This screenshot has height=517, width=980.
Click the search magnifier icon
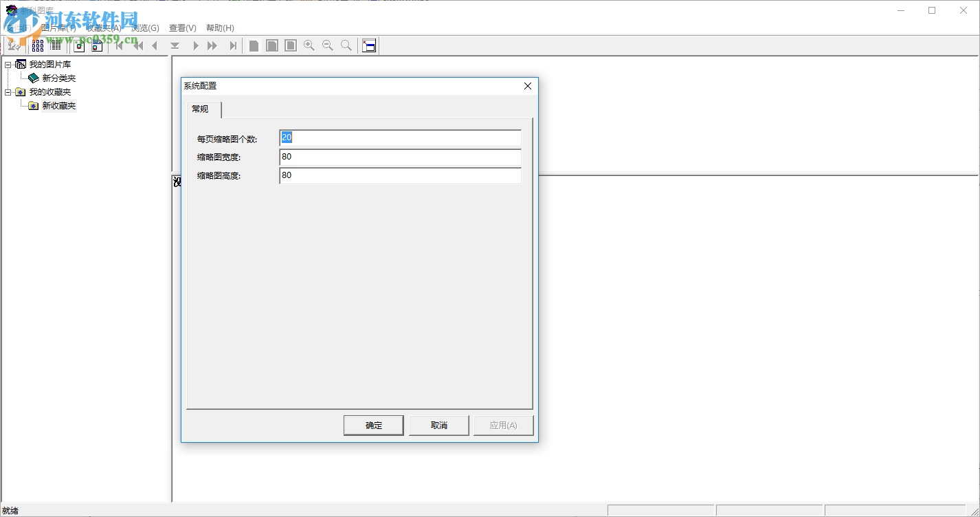click(346, 45)
